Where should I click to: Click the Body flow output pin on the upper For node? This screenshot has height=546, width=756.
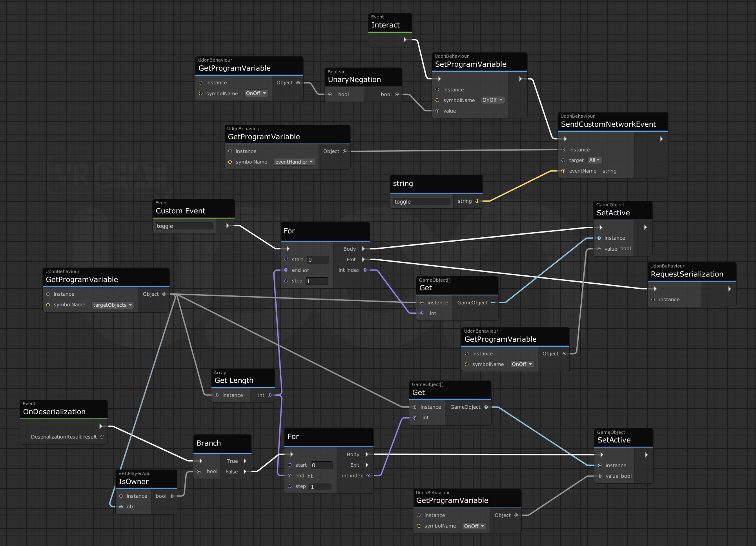point(363,248)
